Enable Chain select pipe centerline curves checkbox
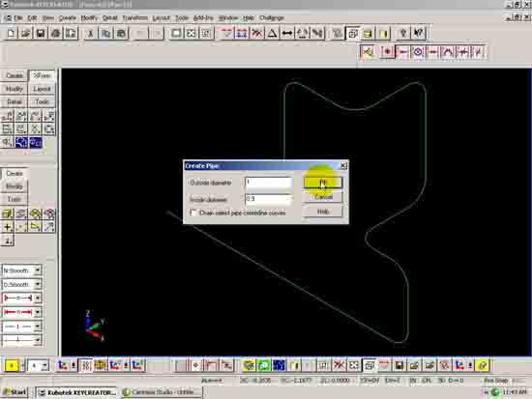 193,213
